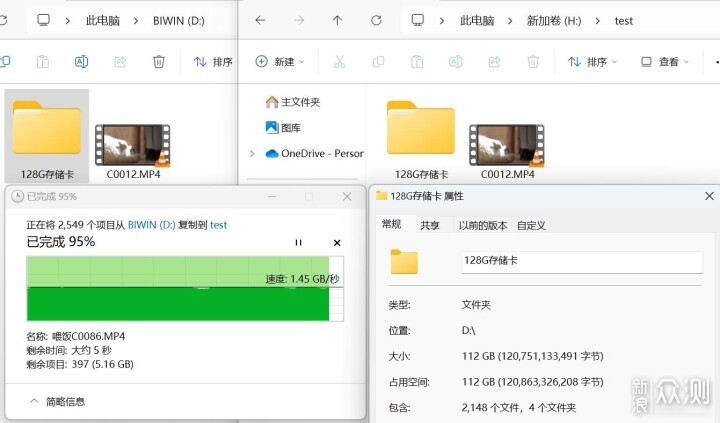
Task: Click the Share icon in the BIWIN (D:) window
Action: 120,62
